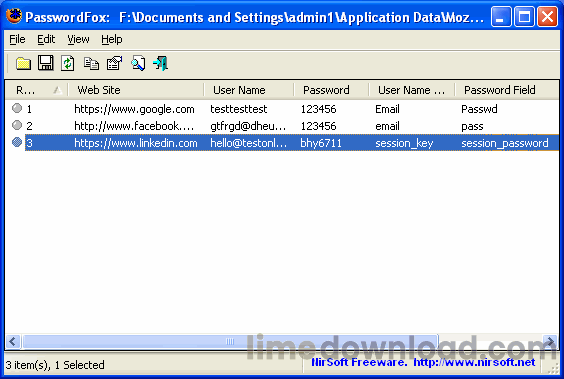This screenshot has width=564, height=379.
Task: Select the https://www.linkedin.com entry
Action: [x=136, y=143]
